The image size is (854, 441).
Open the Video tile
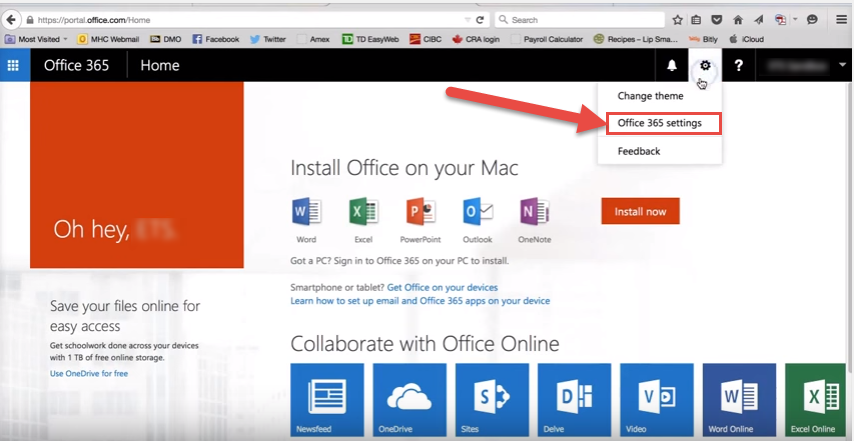(x=657, y=400)
